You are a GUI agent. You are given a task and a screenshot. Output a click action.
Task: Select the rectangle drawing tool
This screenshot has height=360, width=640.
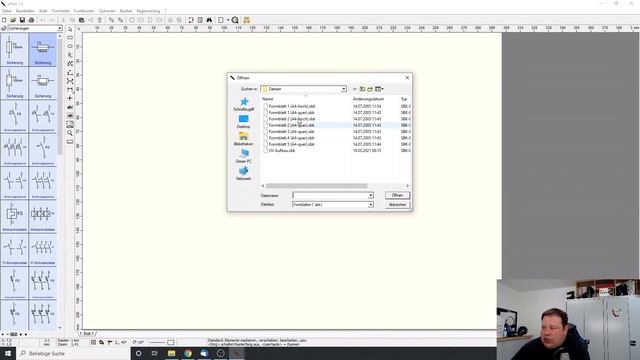[x=70, y=38]
